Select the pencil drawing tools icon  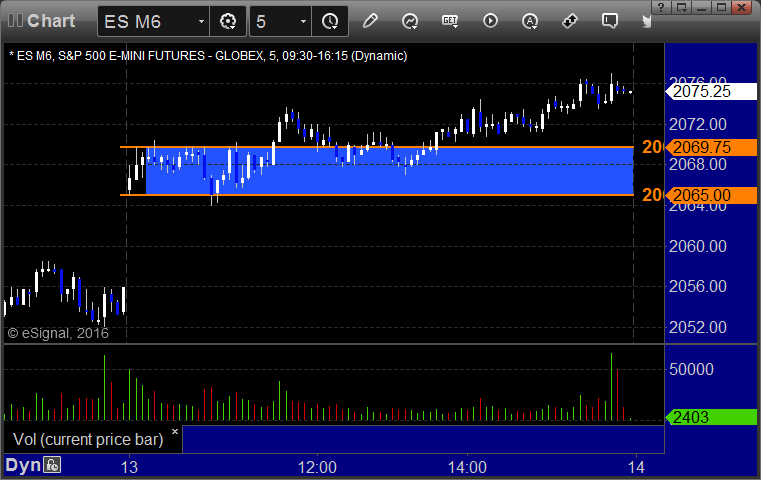click(370, 21)
